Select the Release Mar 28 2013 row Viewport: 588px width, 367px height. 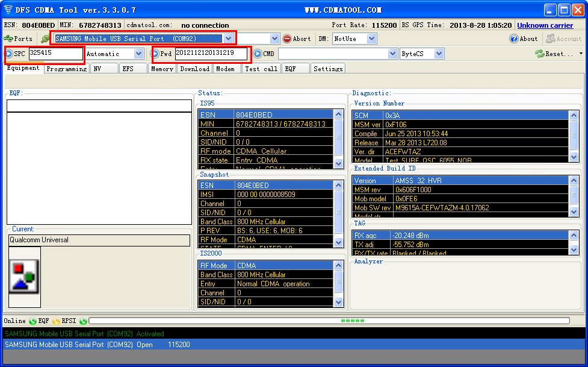460,142
